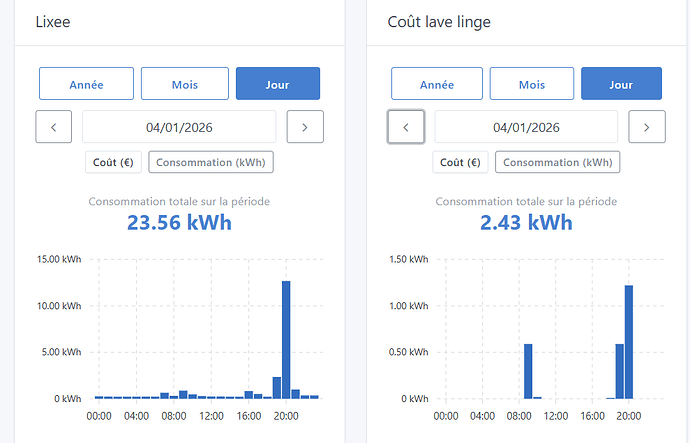
Task: Go to previous day in Lixee panel
Action: (x=54, y=127)
